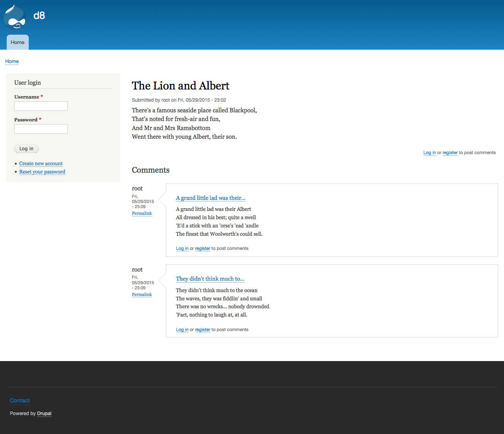Open the Create new account link

tap(41, 164)
